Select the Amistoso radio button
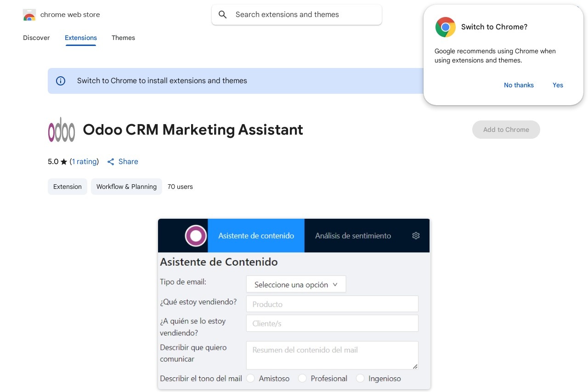 pos(250,378)
